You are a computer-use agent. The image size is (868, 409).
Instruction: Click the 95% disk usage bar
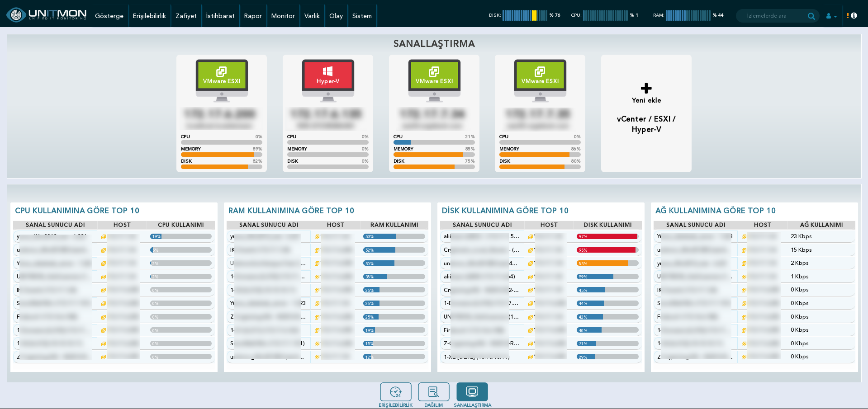[607, 250]
